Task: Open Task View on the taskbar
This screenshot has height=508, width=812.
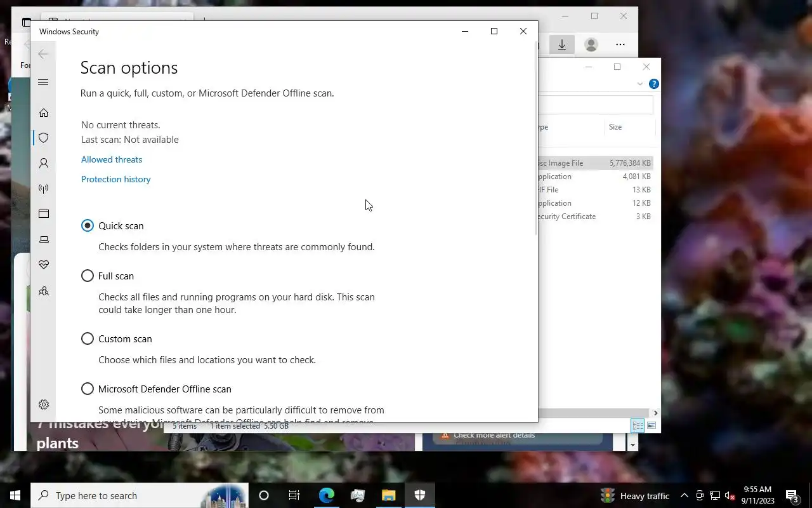Action: [x=294, y=495]
